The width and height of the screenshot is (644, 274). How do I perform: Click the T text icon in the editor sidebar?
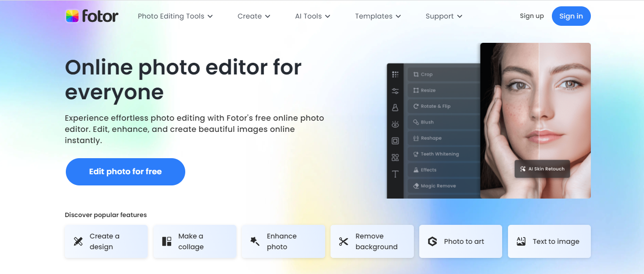(395, 174)
